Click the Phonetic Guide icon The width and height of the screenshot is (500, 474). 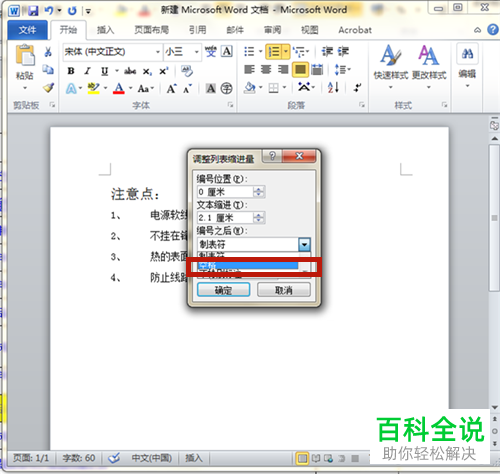point(210,52)
